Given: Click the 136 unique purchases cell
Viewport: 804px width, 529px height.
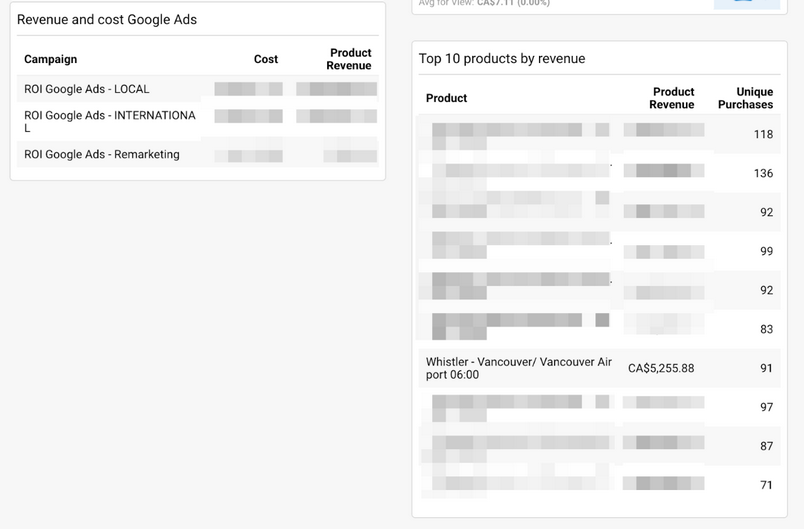Looking at the screenshot, I should pos(763,173).
